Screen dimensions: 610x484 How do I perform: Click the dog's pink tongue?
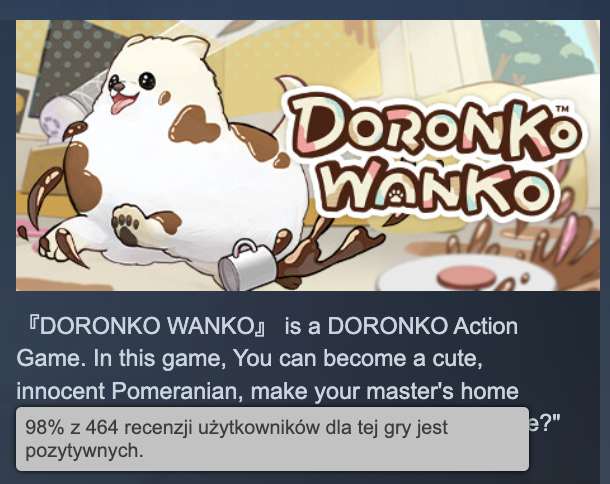pos(122,103)
